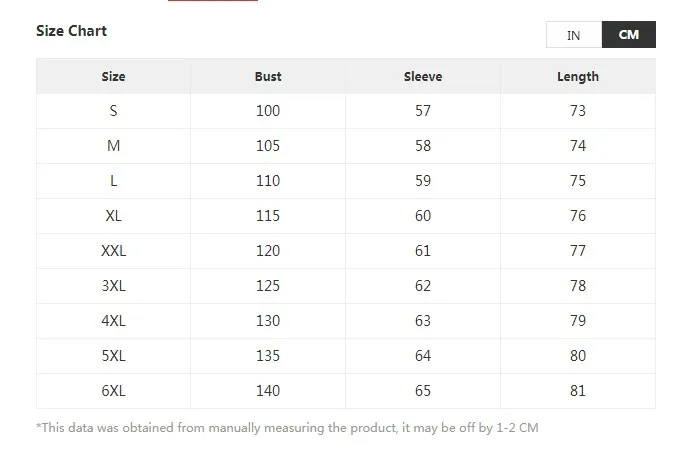Select the L size row label
Image resolution: width=695 pixels, height=456 pixels.
[114, 181]
